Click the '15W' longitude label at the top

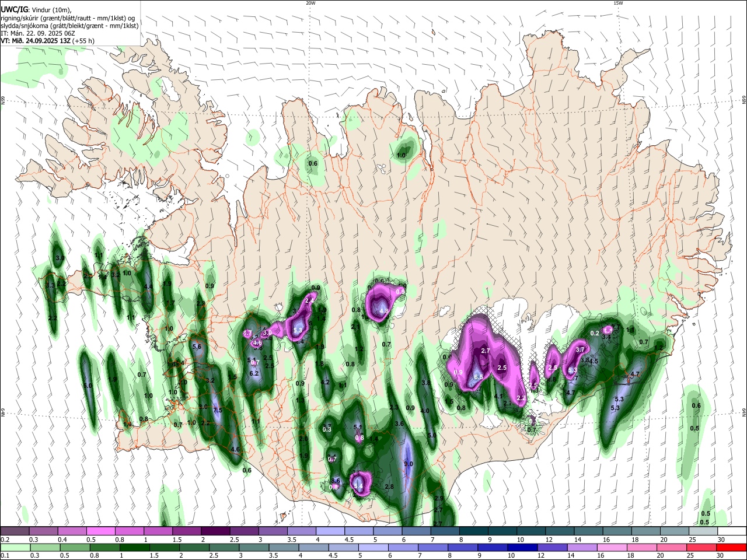[618, 3]
